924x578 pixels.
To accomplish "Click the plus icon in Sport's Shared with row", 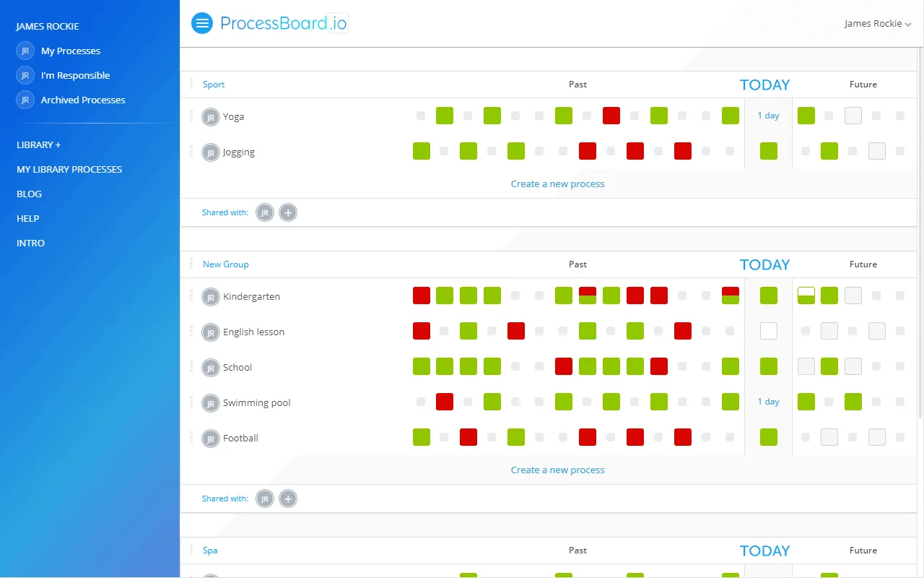I will pos(288,212).
